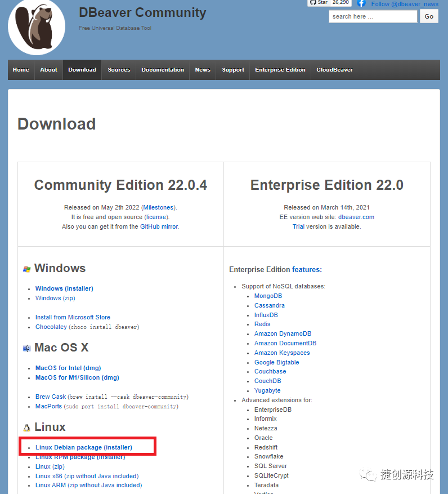
Task: Click the GitHub Star button
Action: coord(319,2)
